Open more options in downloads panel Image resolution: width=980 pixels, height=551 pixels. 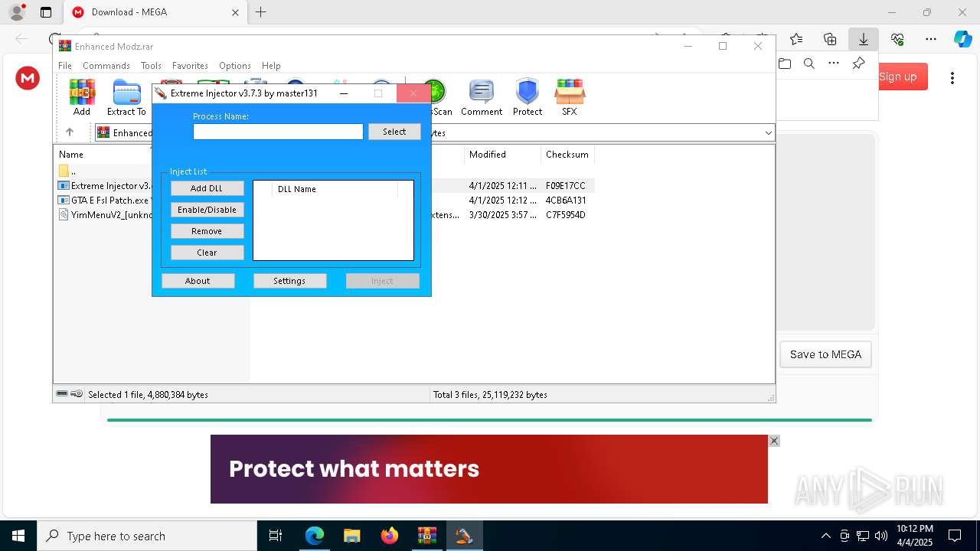[x=834, y=64]
